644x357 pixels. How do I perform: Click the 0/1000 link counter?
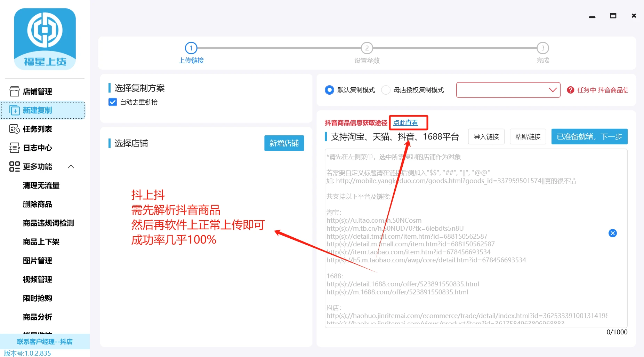point(617,332)
